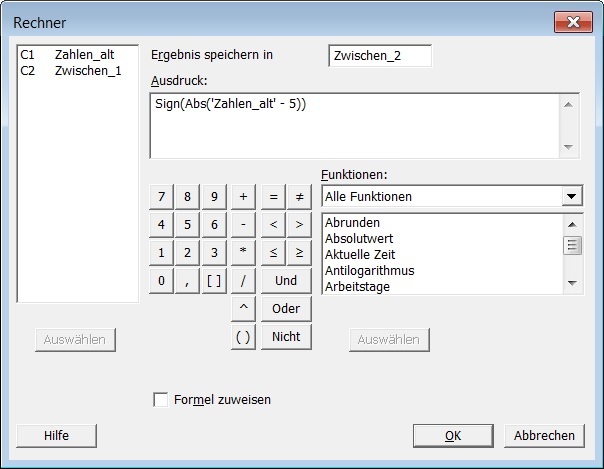Screen dimensions: 604x469
Task: Click the 9 keypad button
Action: [x=214, y=197]
